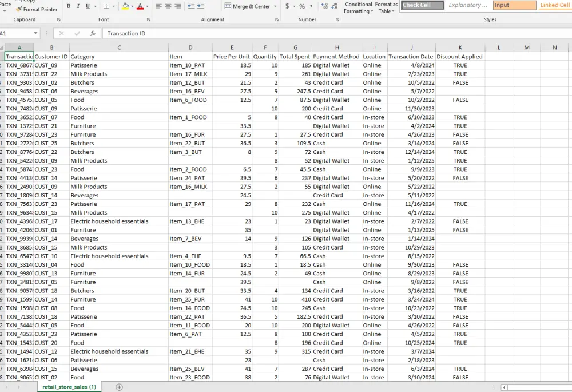Add a new sheet with plus icon
The width and height of the screenshot is (572, 392).
(119, 387)
